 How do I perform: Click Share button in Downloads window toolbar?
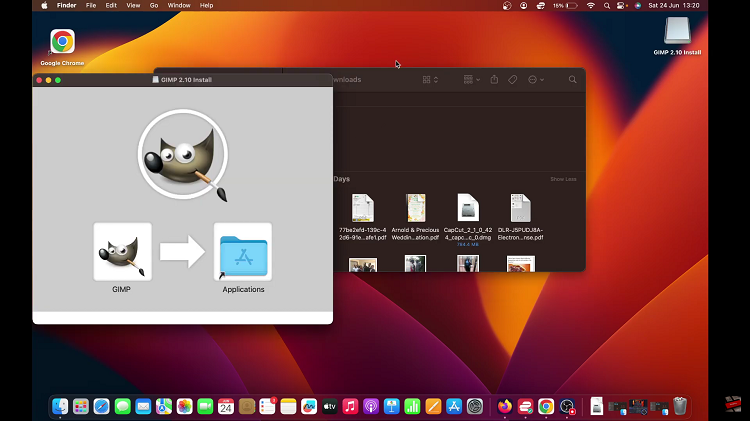click(494, 80)
